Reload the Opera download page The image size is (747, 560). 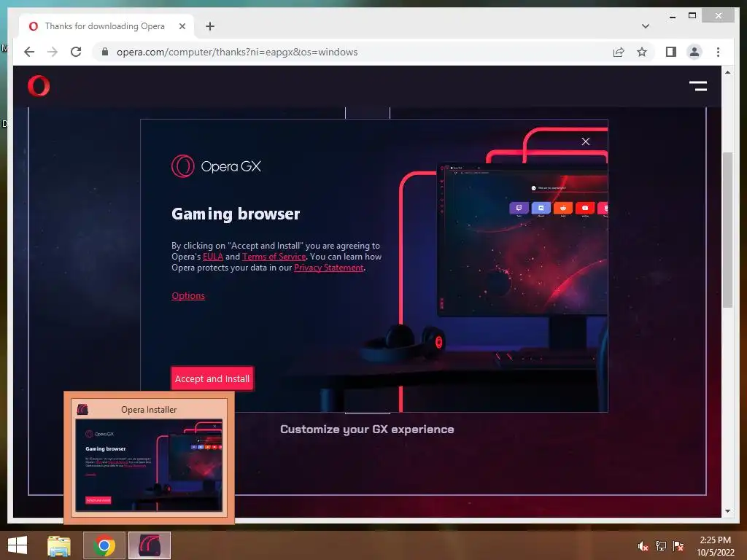[x=76, y=52]
